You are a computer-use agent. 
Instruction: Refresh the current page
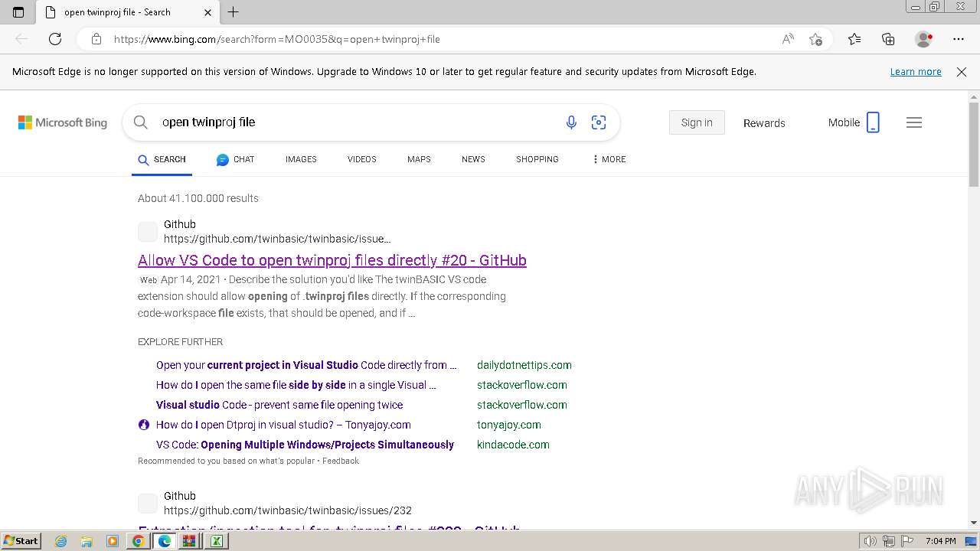[55, 39]
